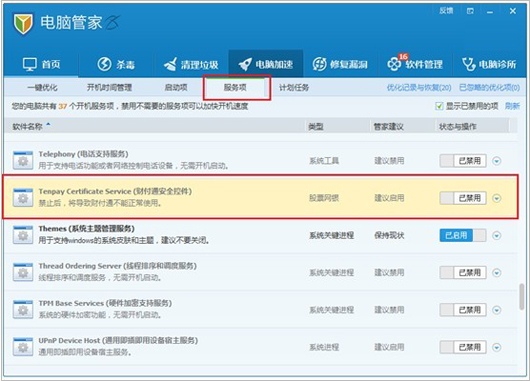Image resolution: width=530 pixels, height=381 pixels.
Task: Click the 电脑管家 shield logo
Action: click(x=23, y=24)
